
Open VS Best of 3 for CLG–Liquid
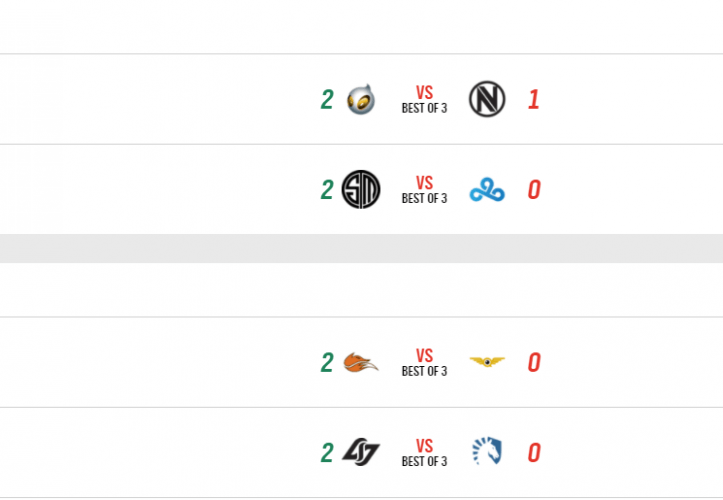point(424,452)
